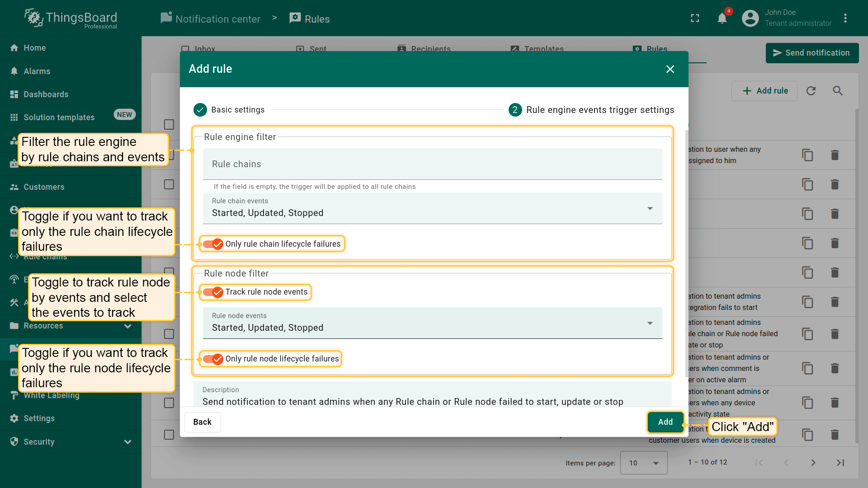Click the search rules magnifier icon
The width and height of the screenshot is (868, 488).
(x=838, y=91)
